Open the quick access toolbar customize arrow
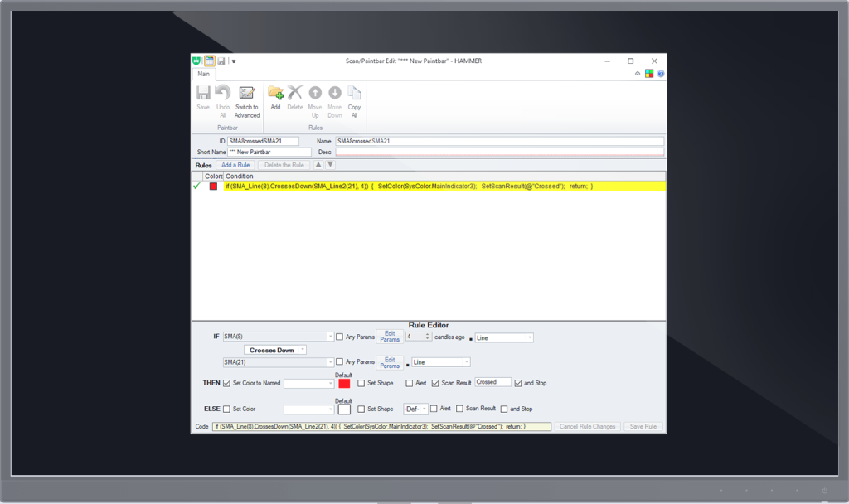The image size is (849, 504). 234,61
